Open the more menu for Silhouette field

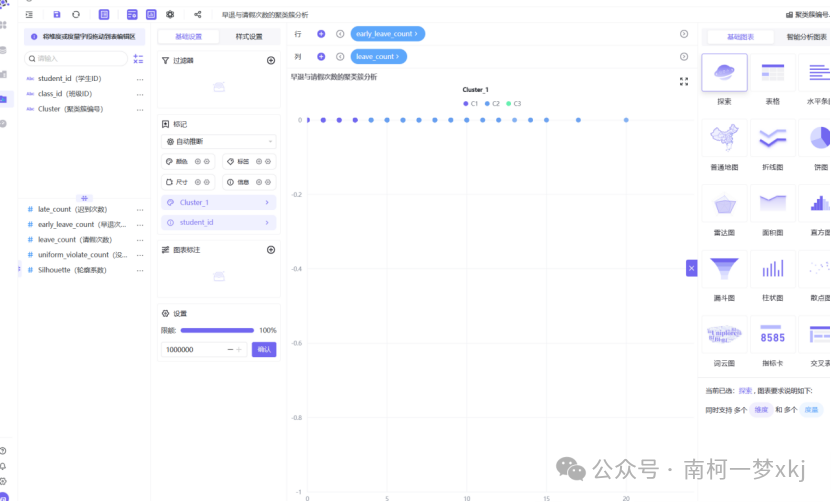coord(140,270)
